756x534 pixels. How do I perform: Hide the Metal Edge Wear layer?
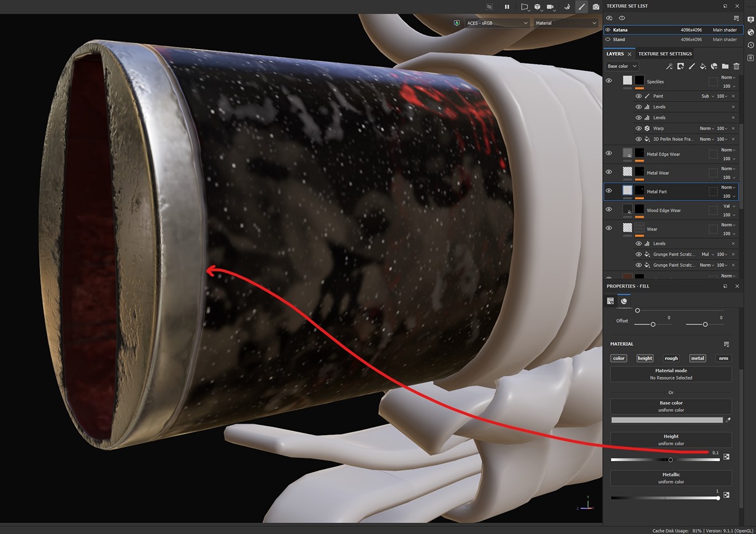[609, 153]
